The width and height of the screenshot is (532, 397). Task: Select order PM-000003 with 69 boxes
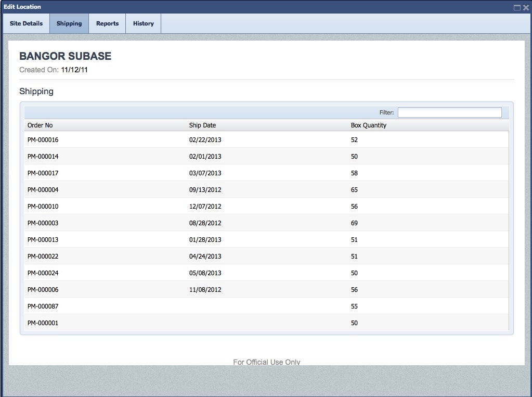tap(43, 223)
